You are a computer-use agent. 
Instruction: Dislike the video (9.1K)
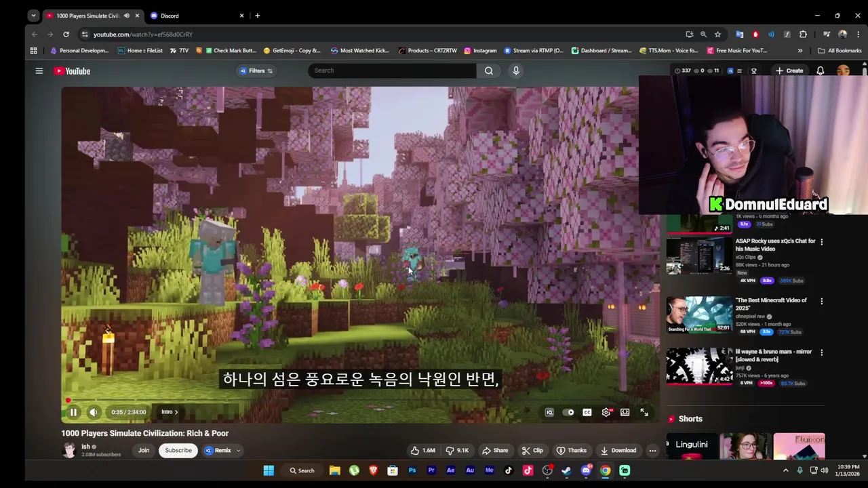click(x=458, y=450)
